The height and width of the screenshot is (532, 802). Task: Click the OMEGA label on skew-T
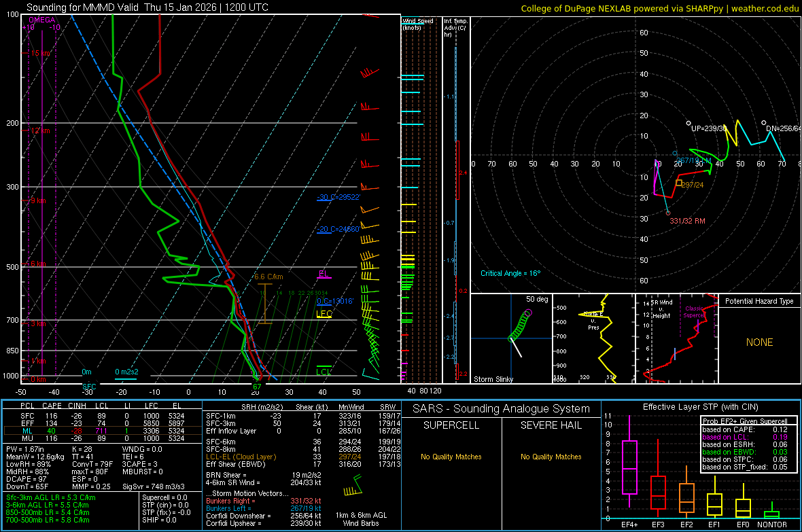(x=42, y=20)
